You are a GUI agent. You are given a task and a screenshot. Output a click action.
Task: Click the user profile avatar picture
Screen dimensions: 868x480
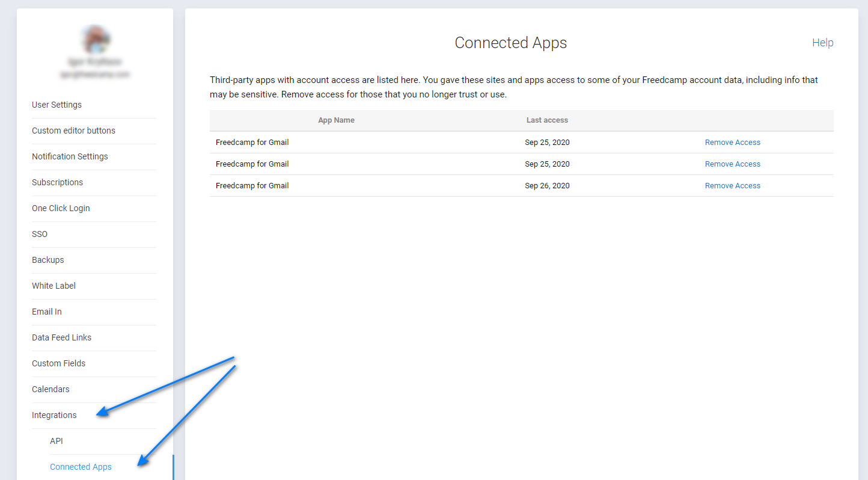coord(95,39)
